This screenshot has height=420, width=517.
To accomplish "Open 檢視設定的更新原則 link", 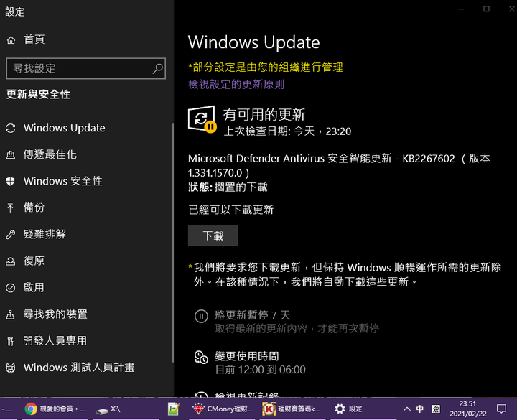I will point(236,85).
